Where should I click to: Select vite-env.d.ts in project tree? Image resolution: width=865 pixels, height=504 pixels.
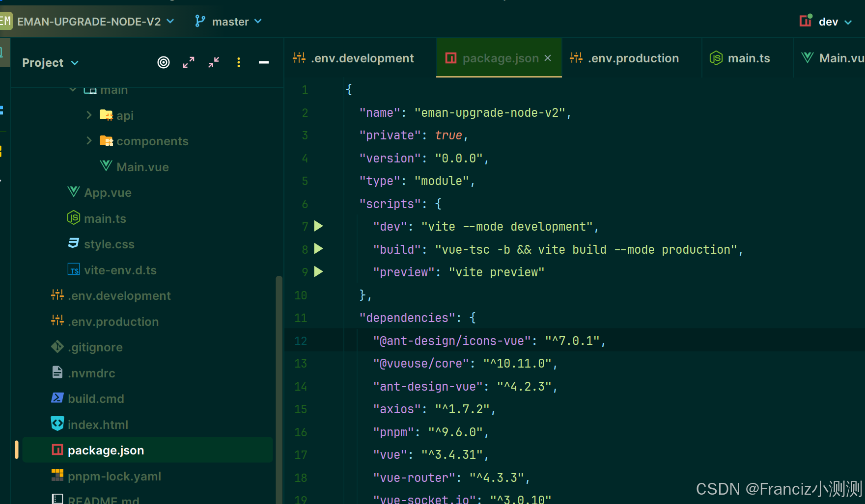click(x=120, y=270)
